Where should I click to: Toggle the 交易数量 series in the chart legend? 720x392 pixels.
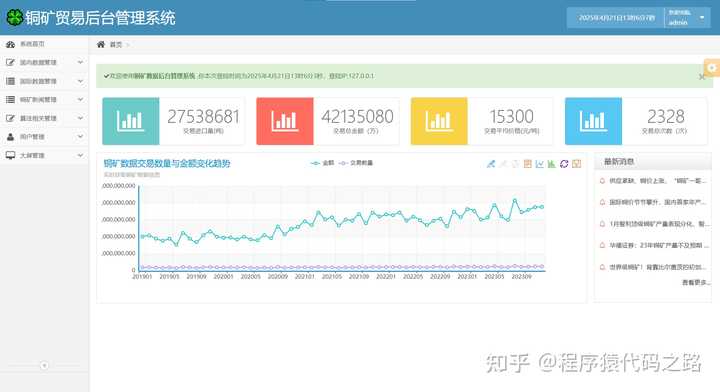point(356,163)
